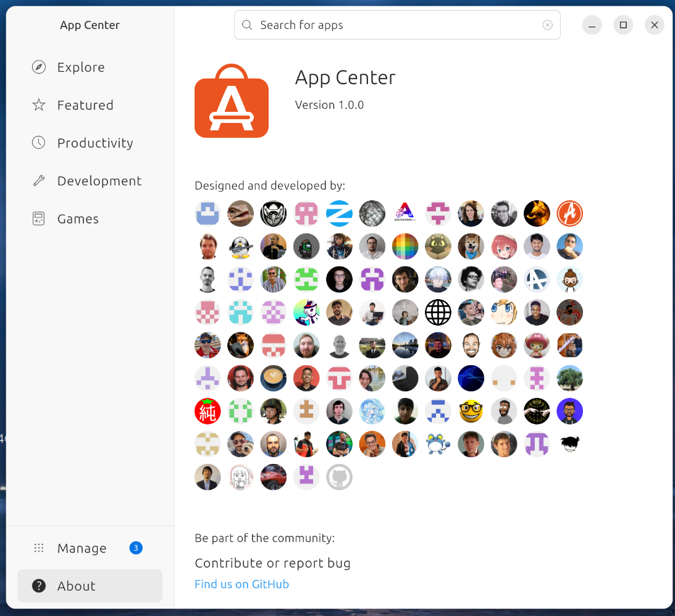Click the GitHub octocat avatar in the last row
675x616 pixels.
pos(339,476)
